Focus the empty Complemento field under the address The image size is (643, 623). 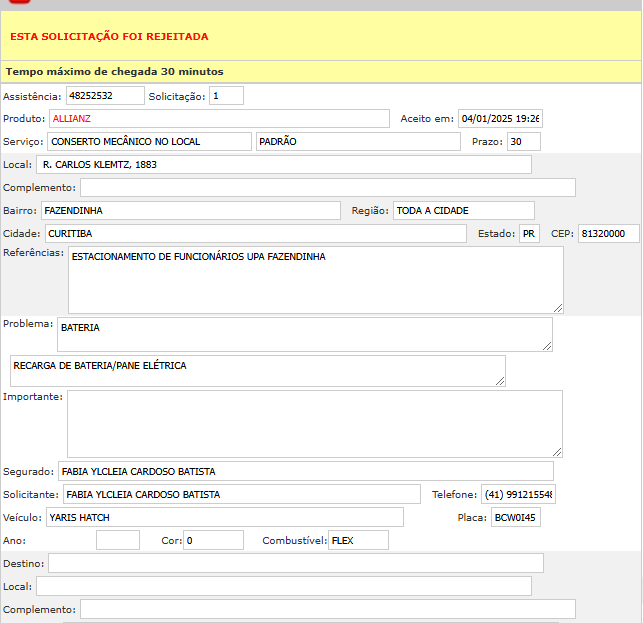328,188
